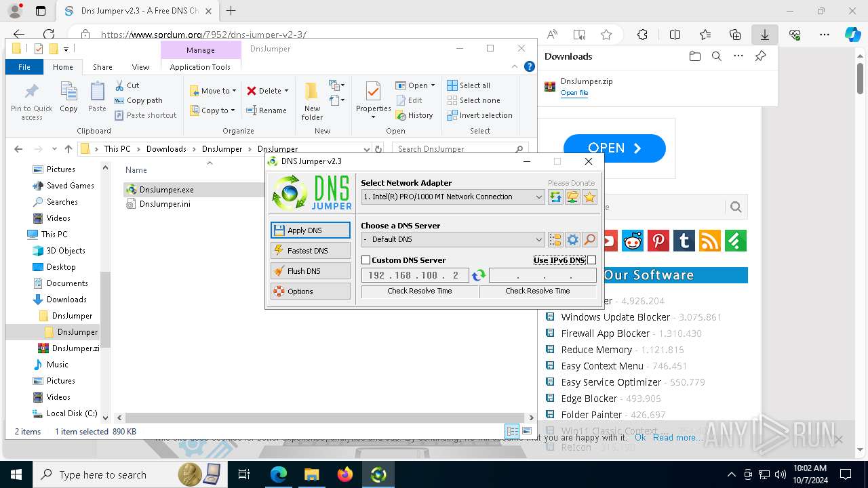Click the Windows Update Blocker link

(615, 317)
